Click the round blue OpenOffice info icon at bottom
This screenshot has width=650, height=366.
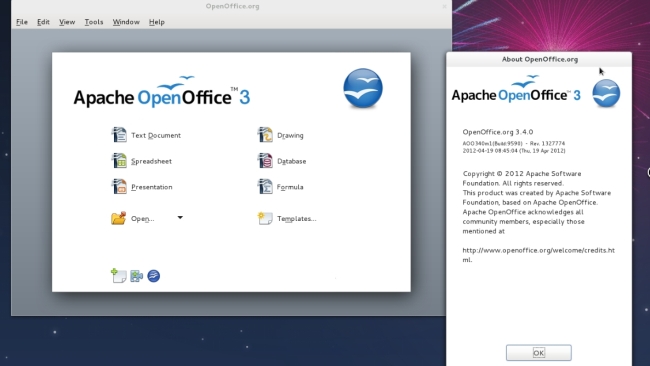pyautogui.click(x=154, y=276)
